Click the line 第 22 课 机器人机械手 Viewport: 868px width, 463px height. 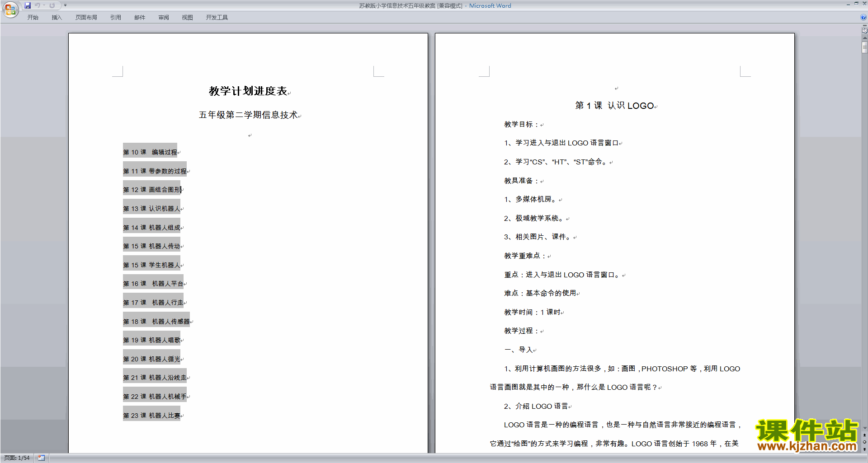click(x=155, y=397)
